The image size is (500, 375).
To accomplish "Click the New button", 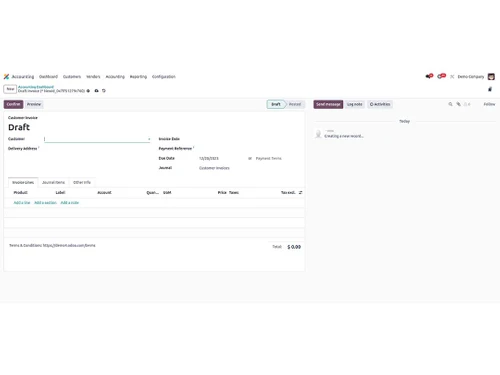I will pyautogui.click(x=10, y=89).
